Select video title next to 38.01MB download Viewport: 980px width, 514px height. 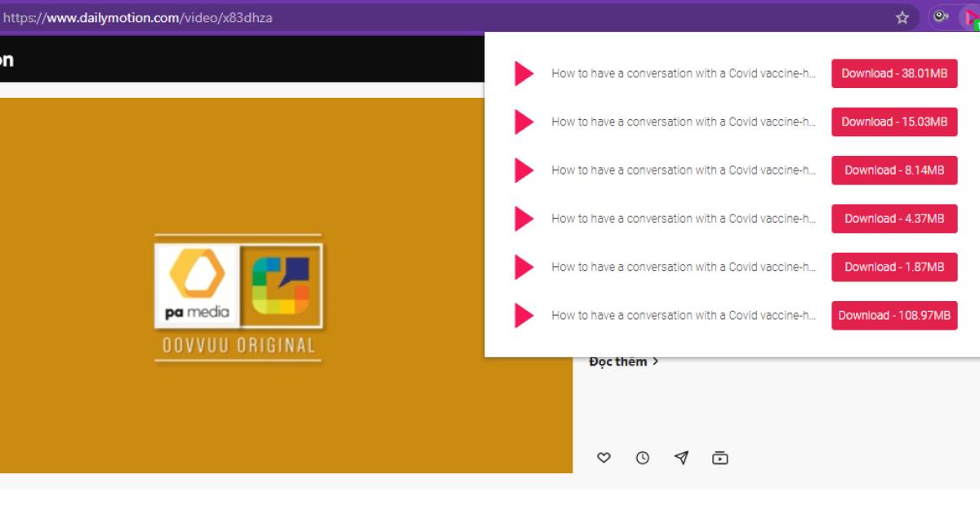point(684,73)
